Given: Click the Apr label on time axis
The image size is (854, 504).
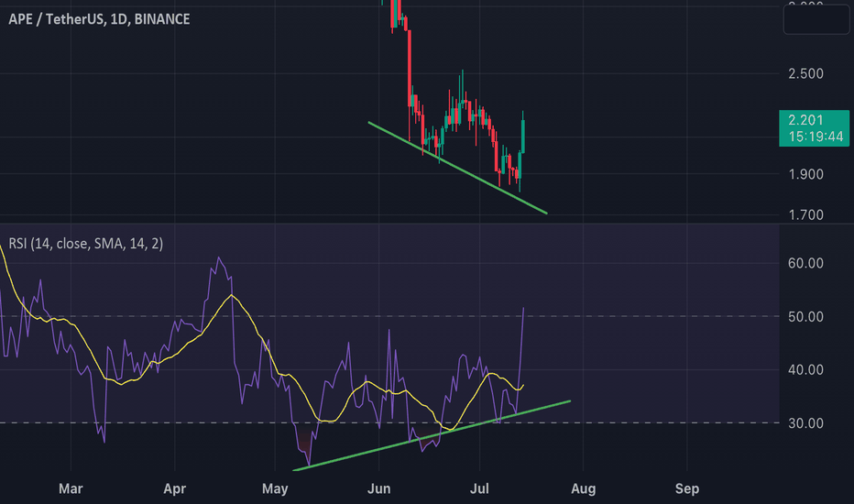Looking at the screenshot, I should [174, 488].
